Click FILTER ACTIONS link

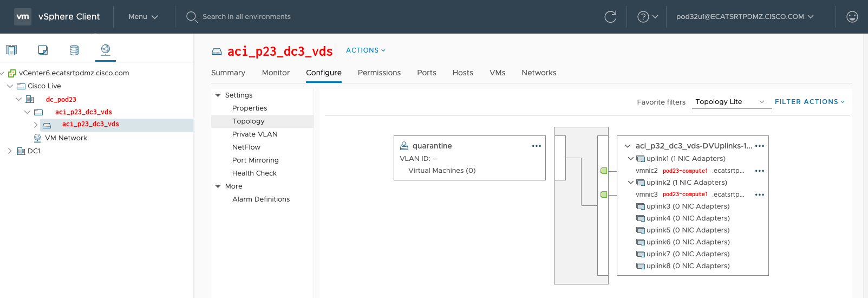810,102
